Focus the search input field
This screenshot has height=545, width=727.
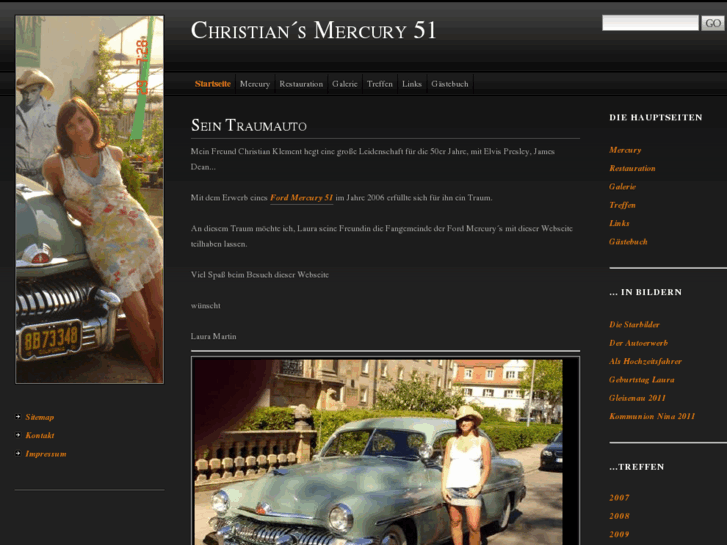point(650,23)
